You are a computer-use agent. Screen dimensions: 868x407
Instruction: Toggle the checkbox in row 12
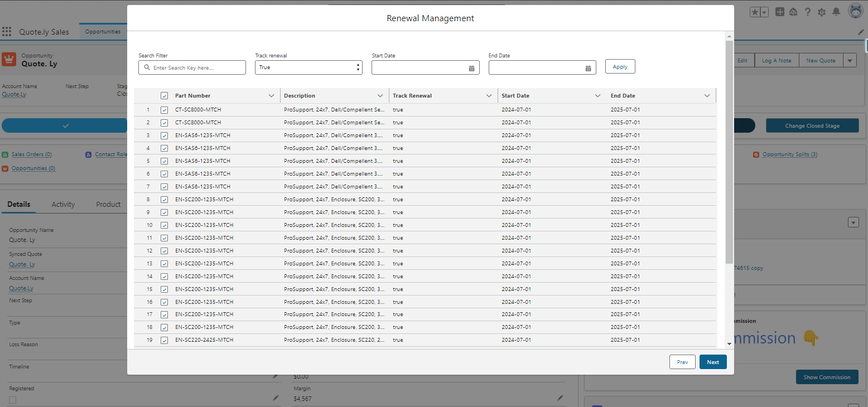point(164,251)
